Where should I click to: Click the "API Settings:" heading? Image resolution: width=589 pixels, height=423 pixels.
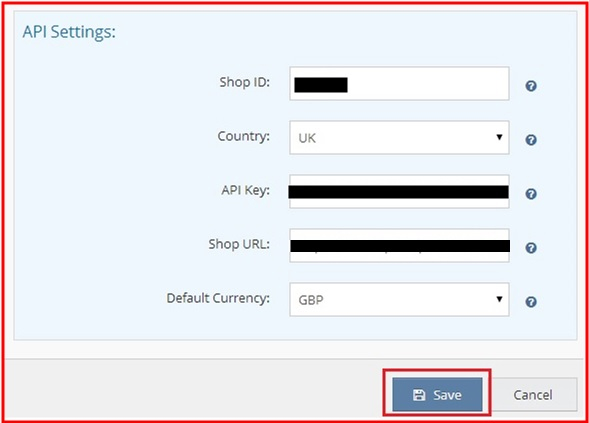(x=69, y=32)
